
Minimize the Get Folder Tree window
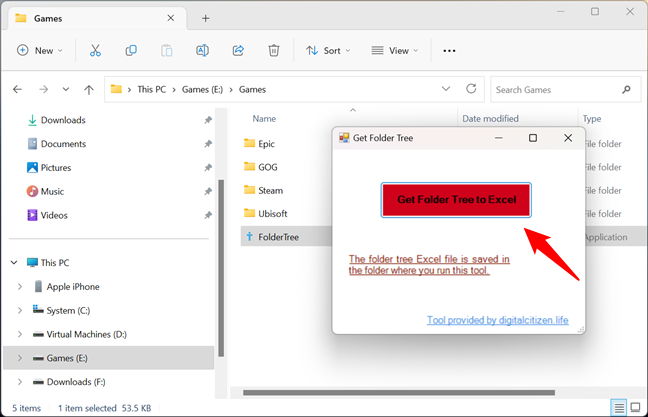click(x=499, y=138)
